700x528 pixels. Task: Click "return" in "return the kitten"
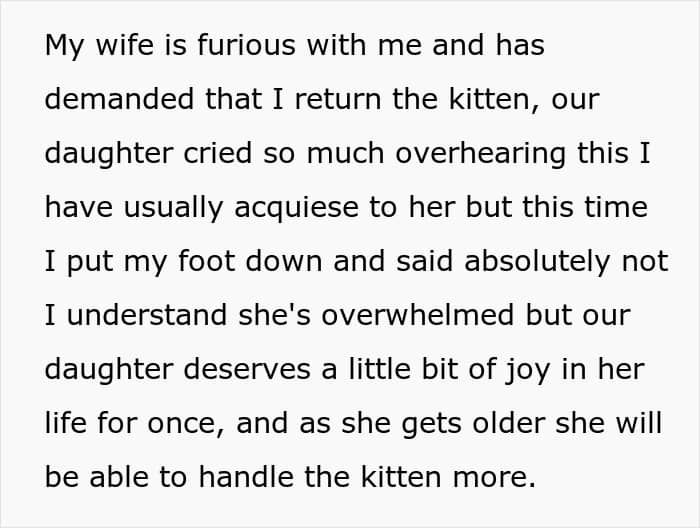pyautogui.click(x=338, y=99)
